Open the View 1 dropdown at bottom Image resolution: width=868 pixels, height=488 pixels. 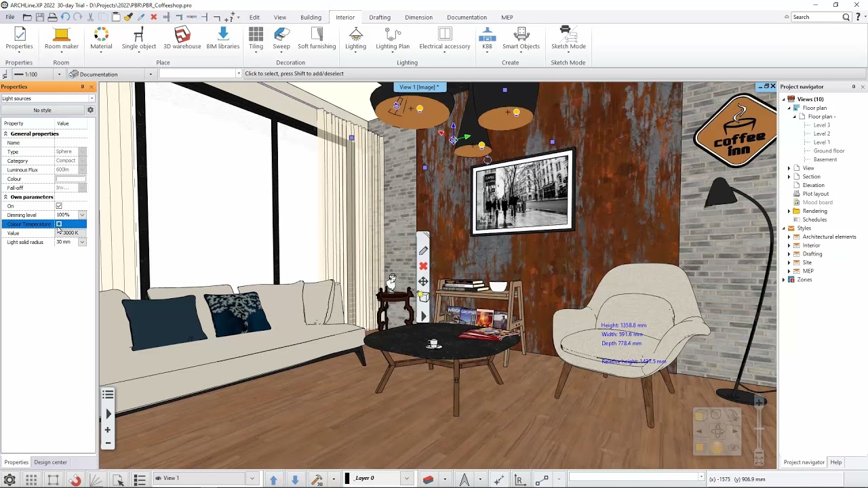[252, 479]
